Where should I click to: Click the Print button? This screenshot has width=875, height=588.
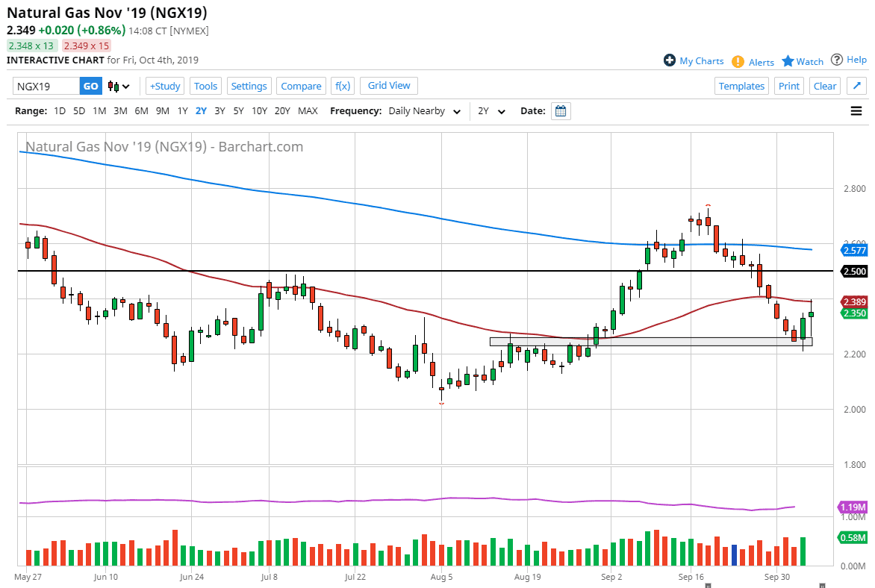point(788,86)
